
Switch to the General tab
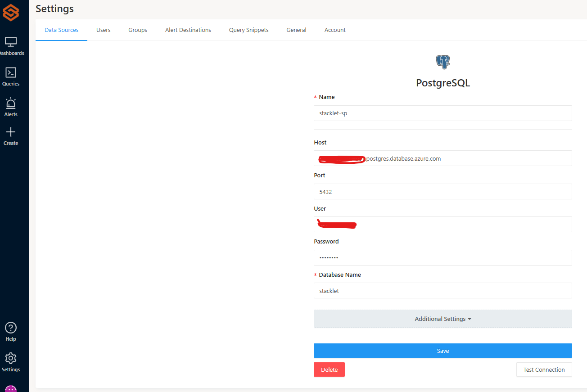coord(296,30)
